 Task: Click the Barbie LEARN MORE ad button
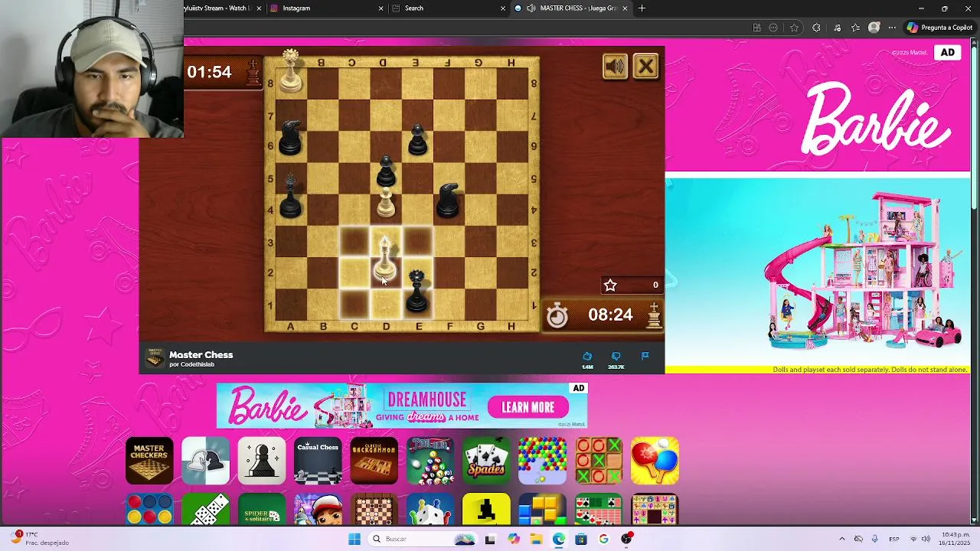[528, 407]
